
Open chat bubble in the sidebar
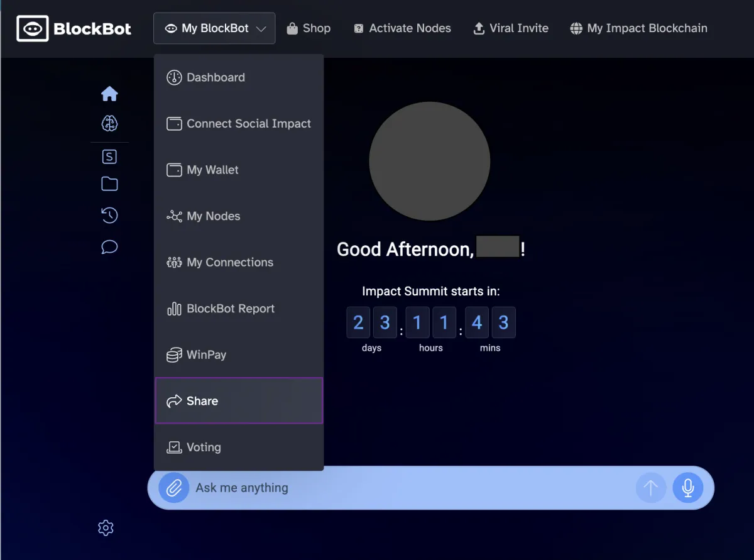coord(109,246)
